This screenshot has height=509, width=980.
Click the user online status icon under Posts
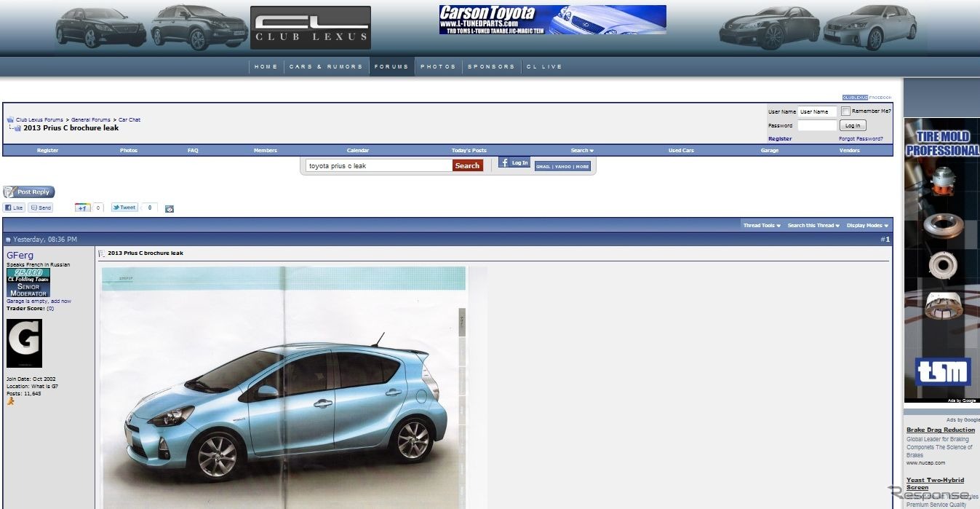click(11, 401)
